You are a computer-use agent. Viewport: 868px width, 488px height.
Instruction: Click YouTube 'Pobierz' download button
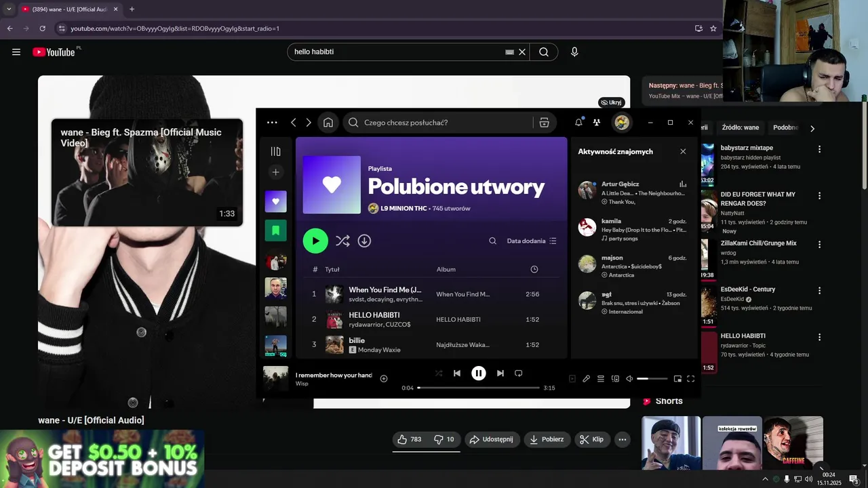547,440
